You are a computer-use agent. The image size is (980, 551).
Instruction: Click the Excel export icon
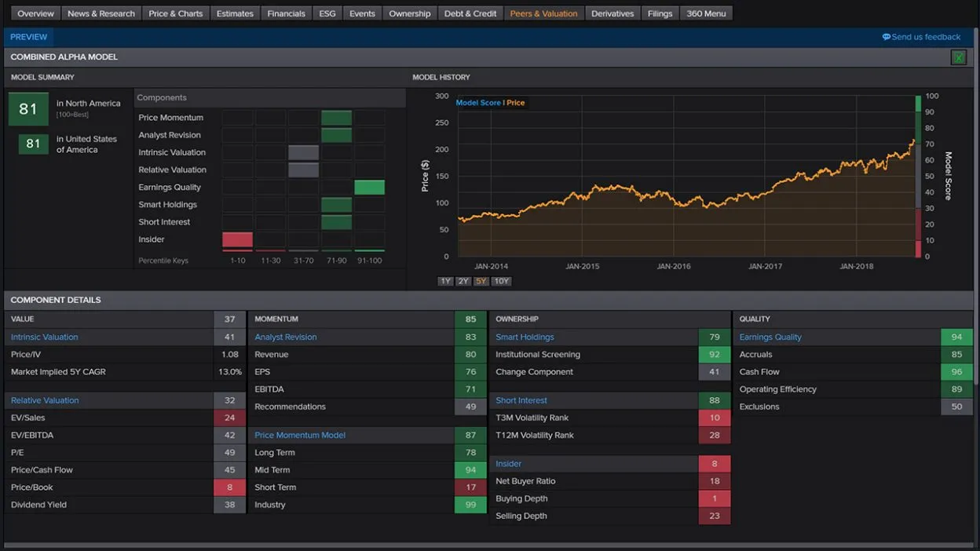958,57
